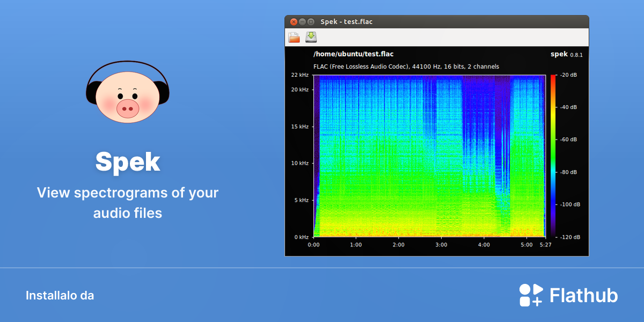Click the 0:00 time label
This screenshot has height=322, width=644.
pyautogui.click(x=313, y=245)
